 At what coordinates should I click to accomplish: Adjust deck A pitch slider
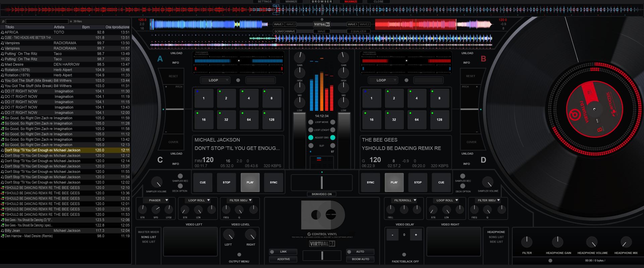174,109
